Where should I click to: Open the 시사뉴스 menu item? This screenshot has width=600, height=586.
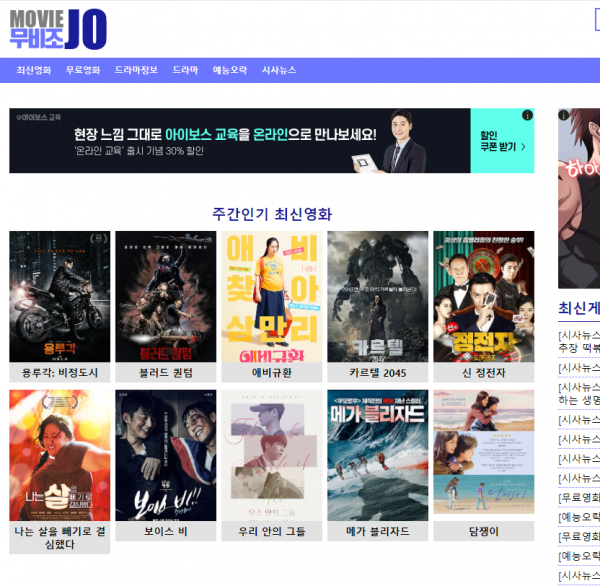(x=279, y=70)
